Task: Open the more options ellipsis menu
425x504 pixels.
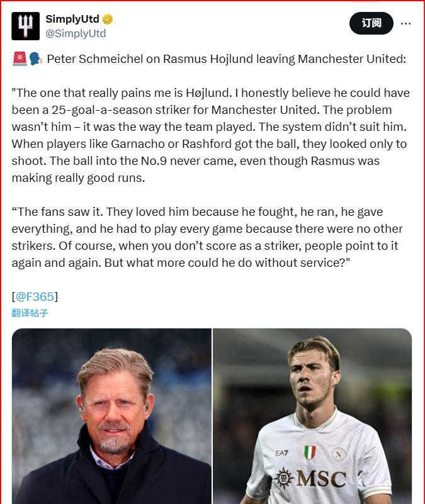Action: 405,23
